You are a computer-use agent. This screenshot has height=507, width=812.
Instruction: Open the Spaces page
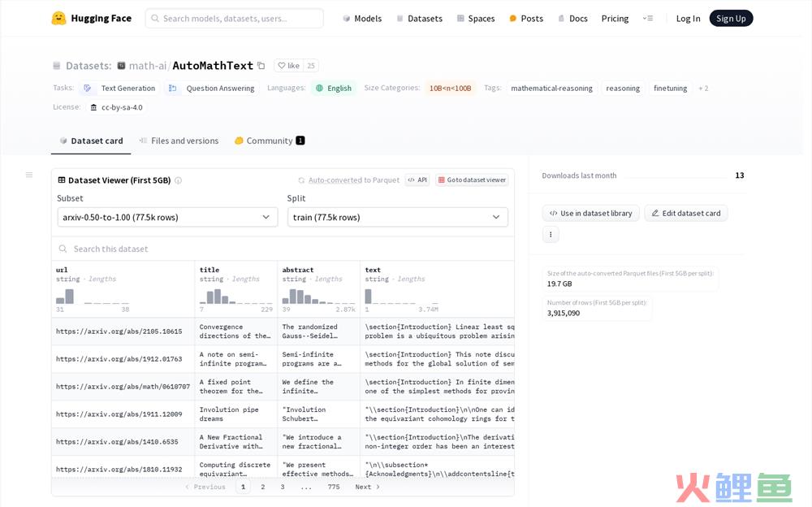click(475, 18)
